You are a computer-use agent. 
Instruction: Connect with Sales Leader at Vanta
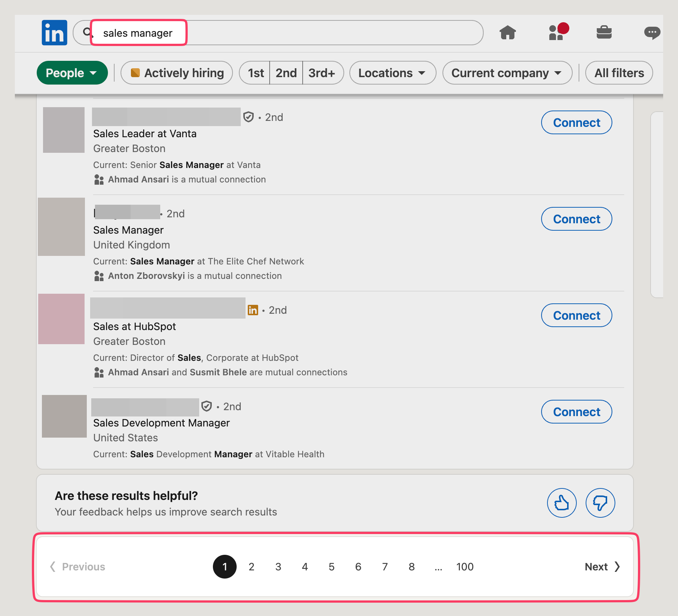[x=576, y=122]
